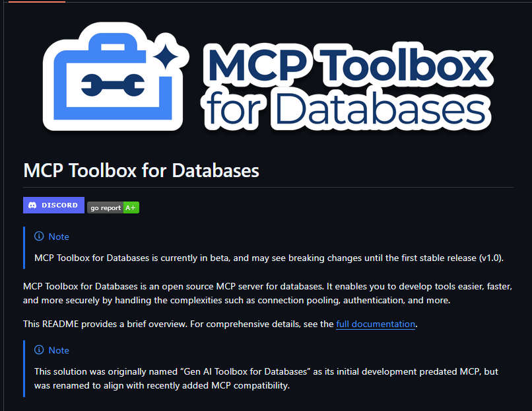Click the info icon of the renaming Note
Viewport: 532px width, 411px height.
(39, 350)
